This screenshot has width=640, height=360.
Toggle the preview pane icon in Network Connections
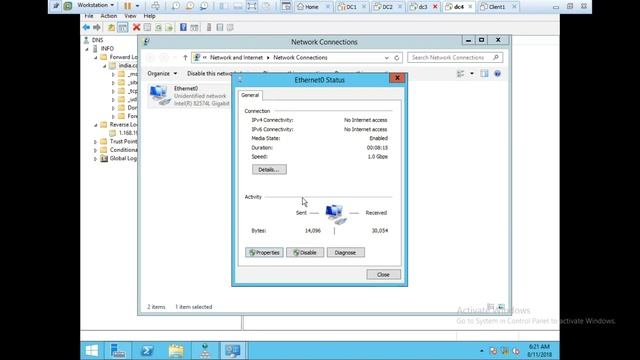(484, 74)
